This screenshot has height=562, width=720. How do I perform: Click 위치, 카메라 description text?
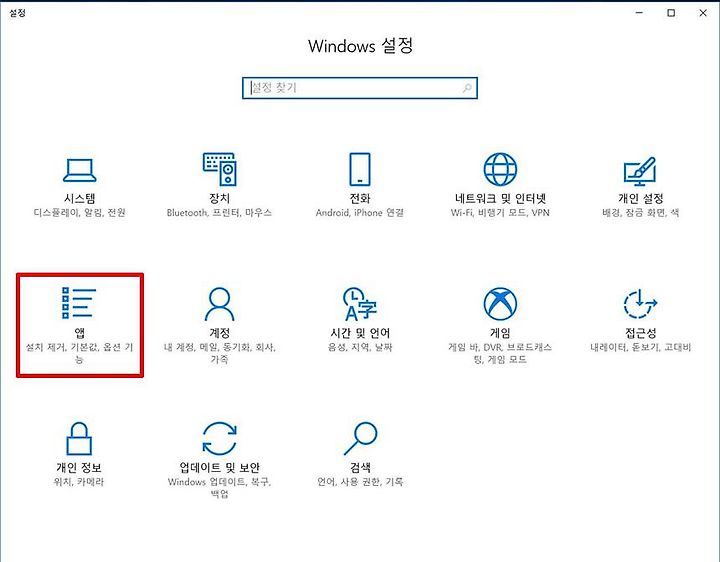(x=79, y=482)
